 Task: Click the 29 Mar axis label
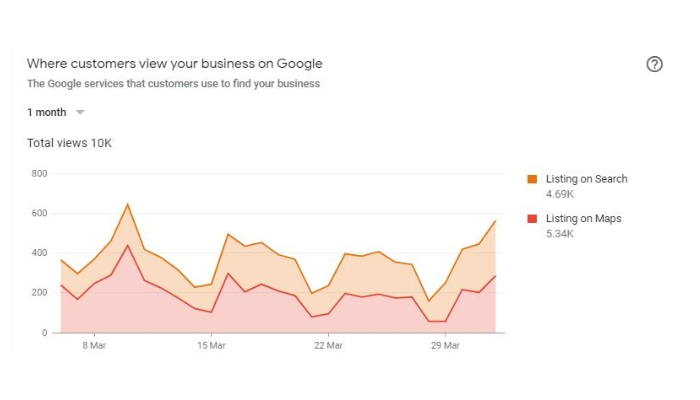click(x=445, y=346)
